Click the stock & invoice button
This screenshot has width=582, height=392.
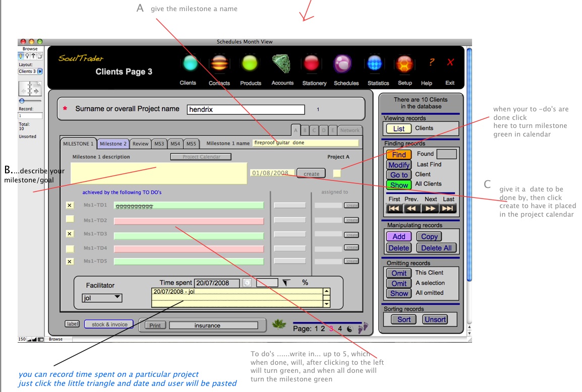tap(109, 324)
